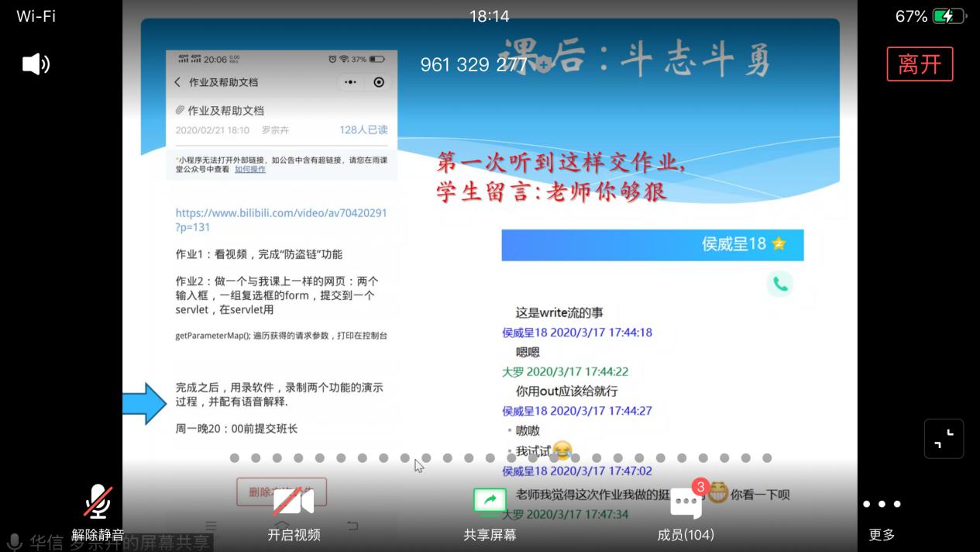This screenshot has width=980, height=552.
Task: Click the green phone call icon
Action: pyautogui.click(x=780, y=285)
